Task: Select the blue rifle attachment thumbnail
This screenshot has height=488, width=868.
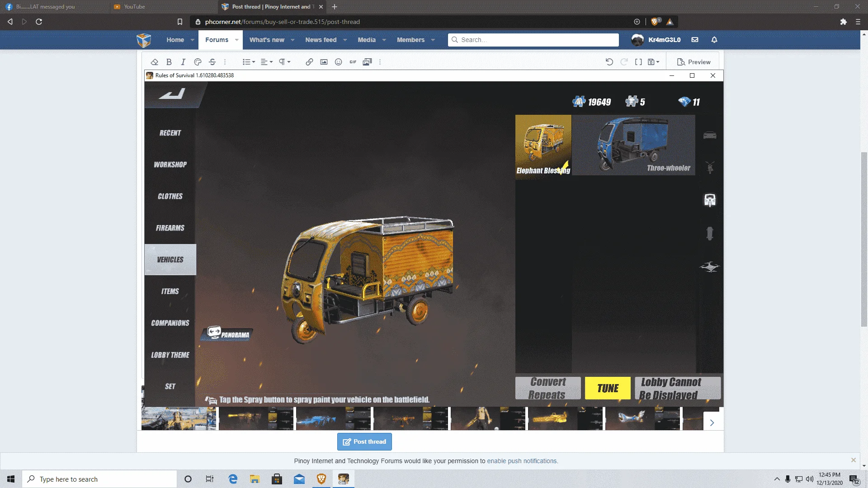Action: tap(333, 418)
